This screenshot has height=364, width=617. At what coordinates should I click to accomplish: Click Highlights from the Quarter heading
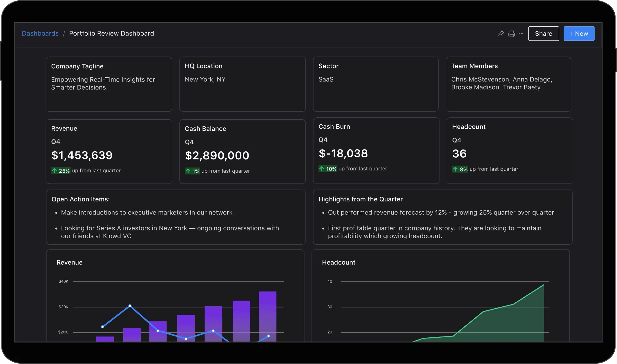click(x=361, y=199)
